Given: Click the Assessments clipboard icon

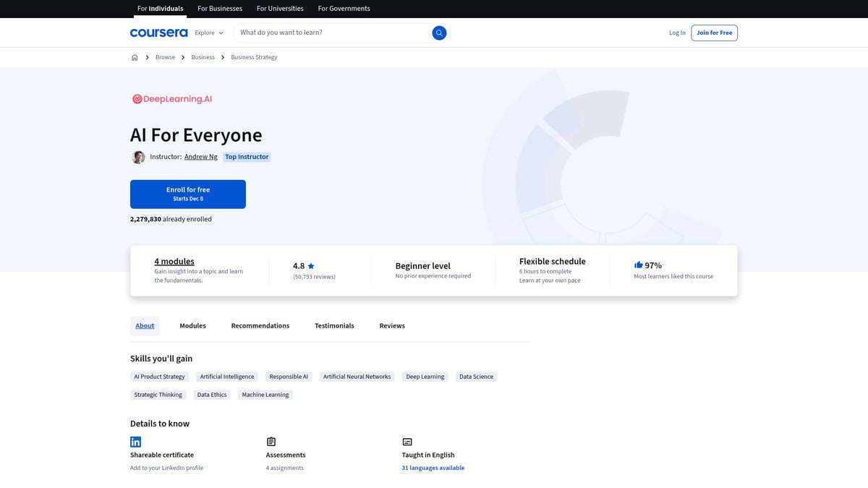Looking at the screenshot, I should (x=271, y=442).
